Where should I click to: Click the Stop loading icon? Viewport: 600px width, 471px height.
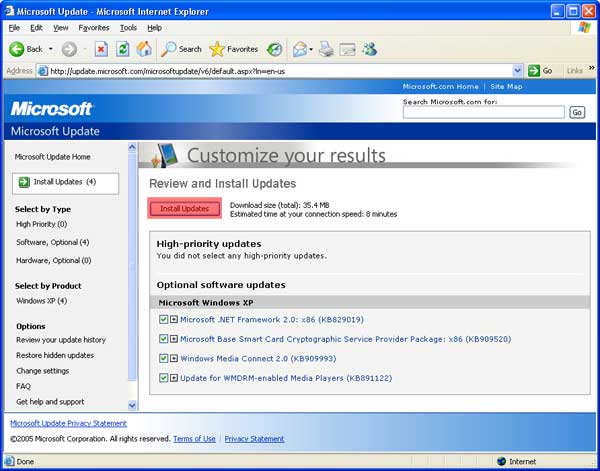click(x=101, y=49)
